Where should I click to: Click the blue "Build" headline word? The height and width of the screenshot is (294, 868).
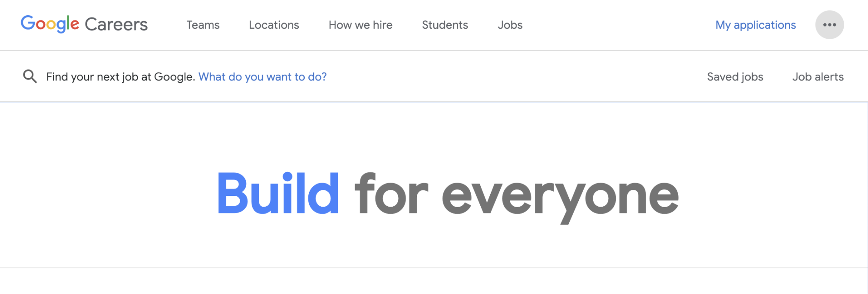278,194
